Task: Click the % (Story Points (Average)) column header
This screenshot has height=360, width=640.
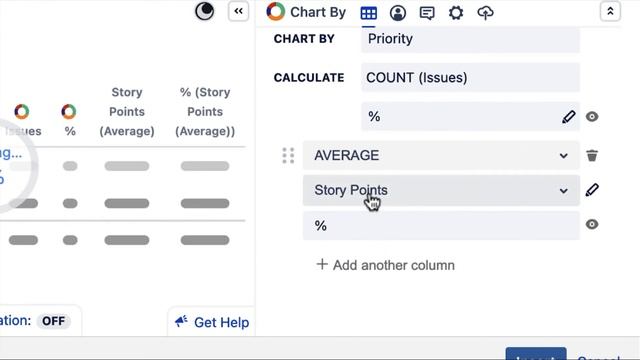Action: [205, 111]
